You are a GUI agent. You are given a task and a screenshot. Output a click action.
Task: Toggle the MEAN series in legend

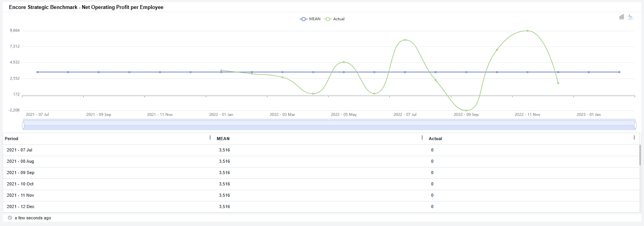coord(310,19)
